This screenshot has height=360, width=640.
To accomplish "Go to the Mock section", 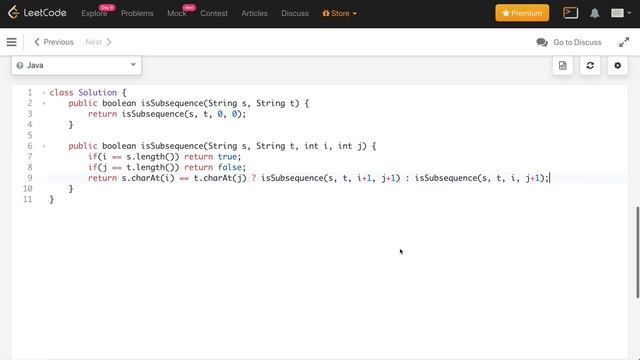I will point(177,13).
